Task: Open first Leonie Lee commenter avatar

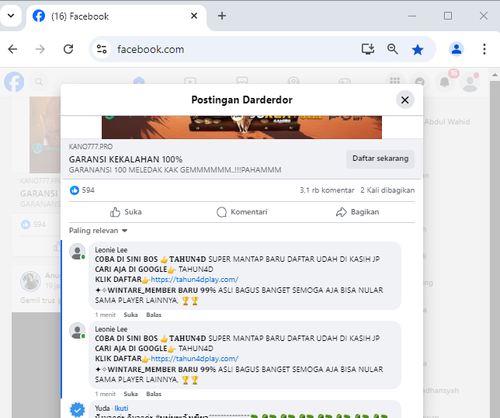Action: tap(77, 251)
